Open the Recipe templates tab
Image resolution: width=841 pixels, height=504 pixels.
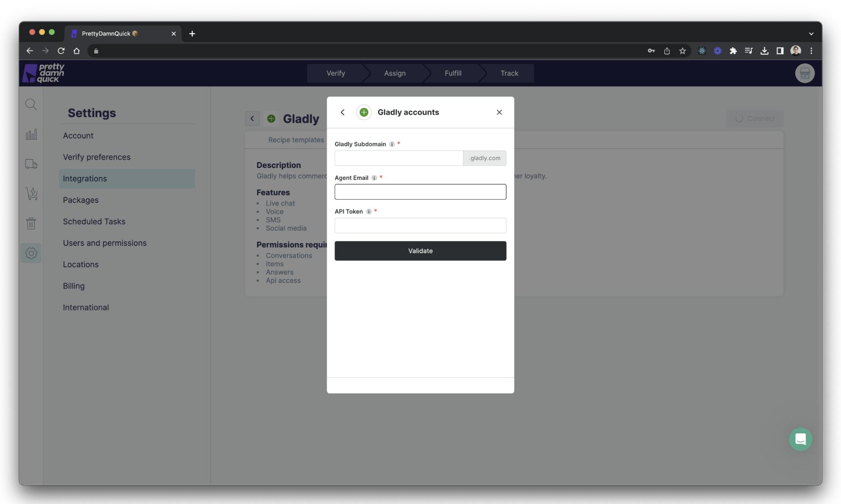(x=296, y=140)
